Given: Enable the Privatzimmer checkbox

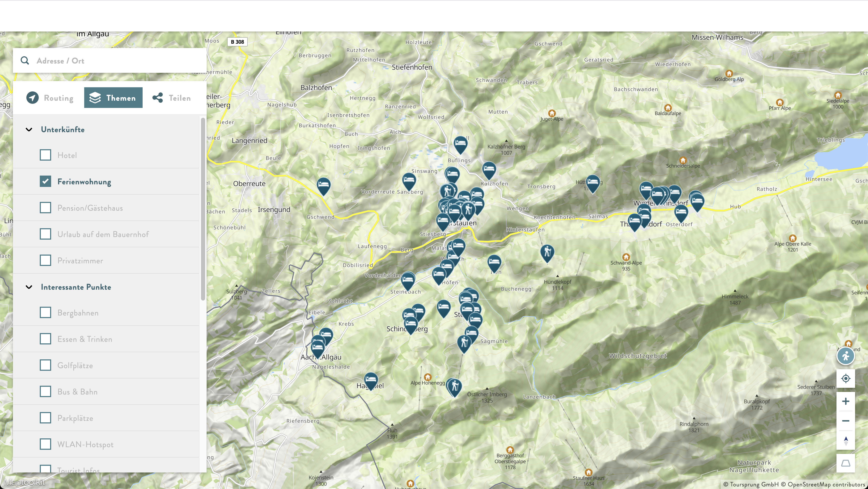Looking at the screenshot, I should click(45, 260).
